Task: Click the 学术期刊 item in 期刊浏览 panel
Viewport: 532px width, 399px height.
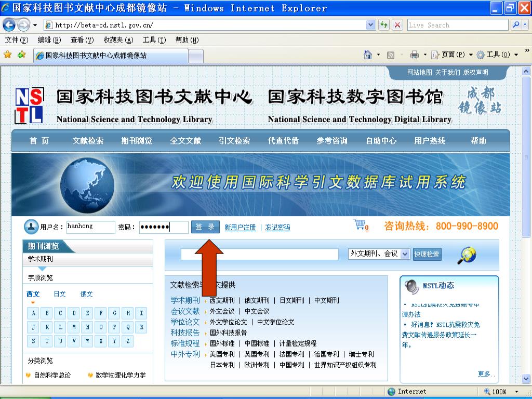Action: 41,259
